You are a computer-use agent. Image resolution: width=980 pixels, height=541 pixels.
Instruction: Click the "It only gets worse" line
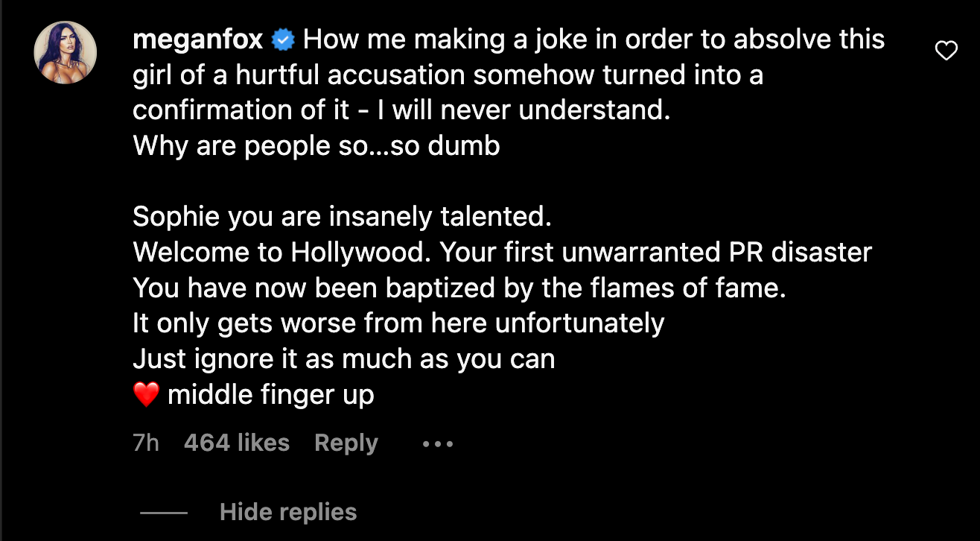click(398, 323)
